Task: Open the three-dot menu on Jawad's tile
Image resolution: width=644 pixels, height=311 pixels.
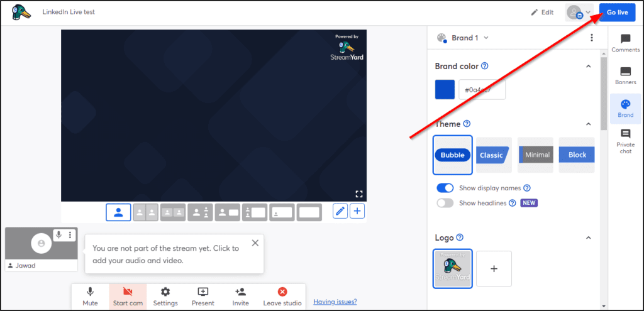Action: 70,235
